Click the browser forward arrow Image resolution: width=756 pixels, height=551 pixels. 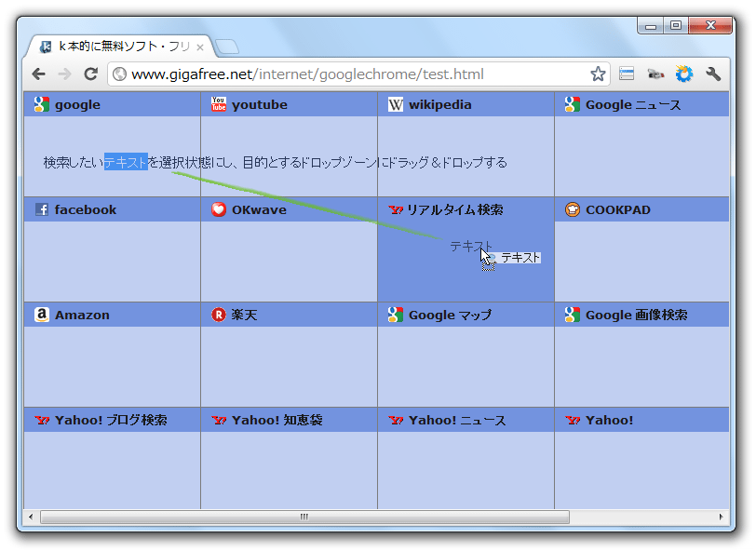click(x=64, y=74)
